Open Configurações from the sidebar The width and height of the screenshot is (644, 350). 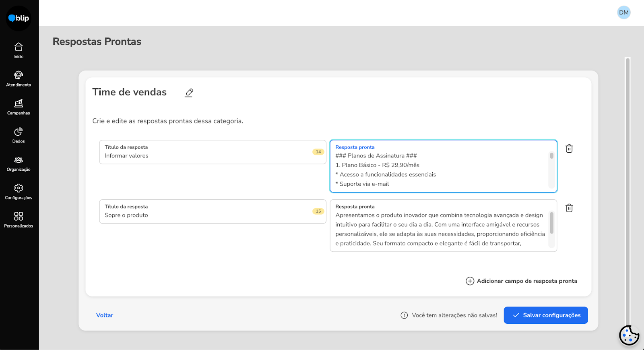pyautogui.click(x=19, y=192)
